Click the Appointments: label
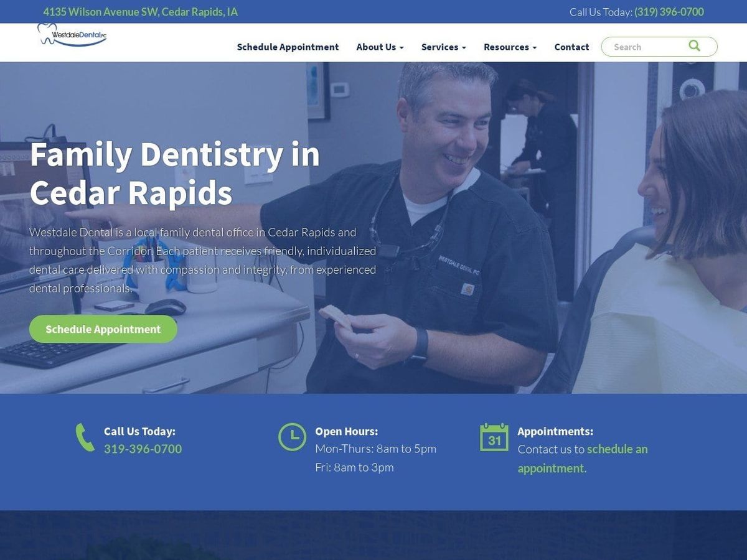 [555, 431]
